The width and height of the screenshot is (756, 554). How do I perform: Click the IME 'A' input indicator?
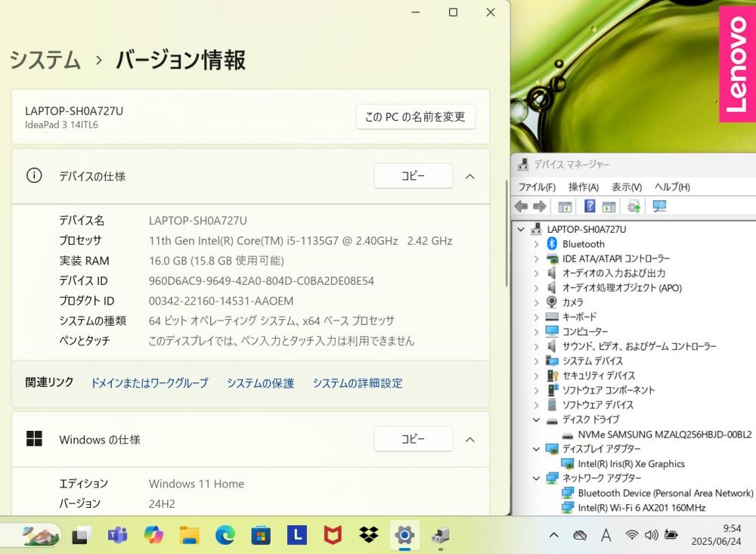606,534
